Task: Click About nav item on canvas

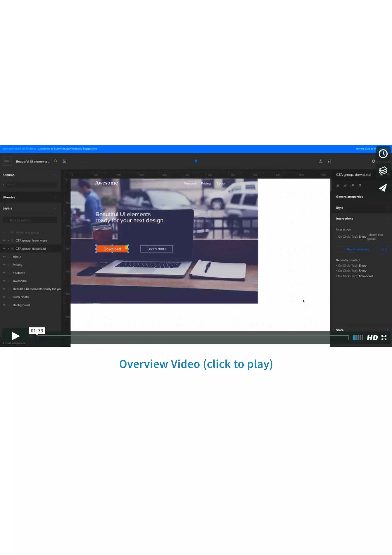Action: pyautogui.click(x=221, y=183)
